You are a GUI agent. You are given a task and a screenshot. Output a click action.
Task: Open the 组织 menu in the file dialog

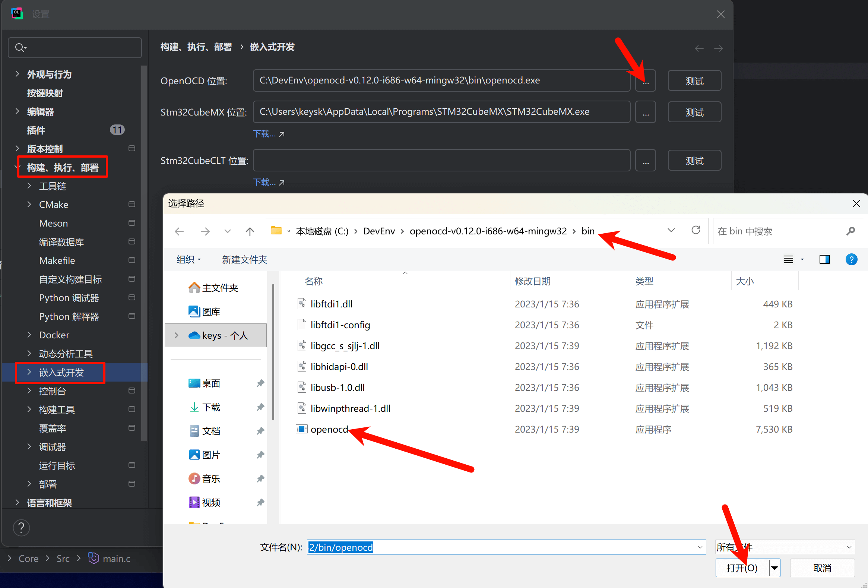pyautogui.click(x=189, y=259)
